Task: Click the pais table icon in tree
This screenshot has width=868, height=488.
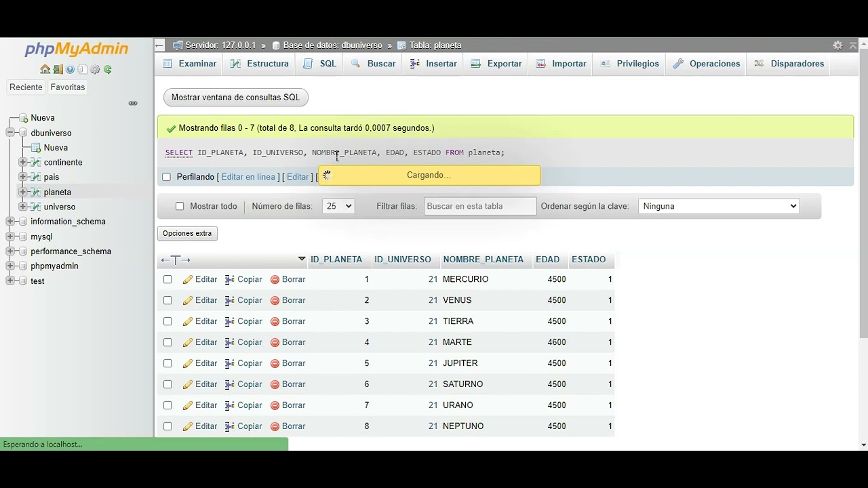Action: [36, 177]
